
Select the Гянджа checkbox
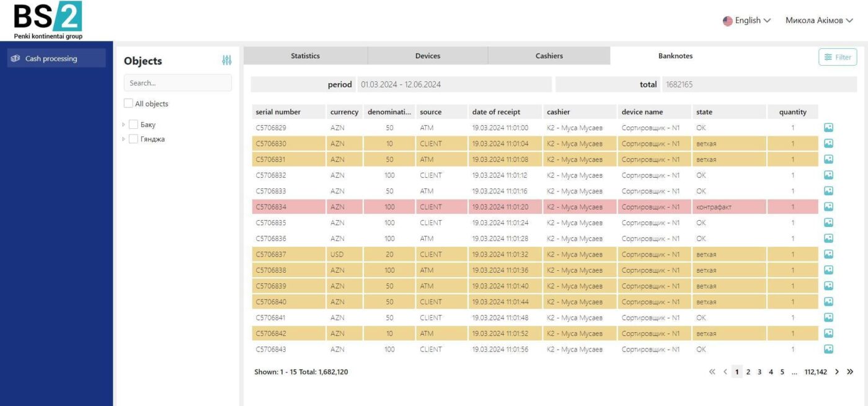(x=133, y=139)
